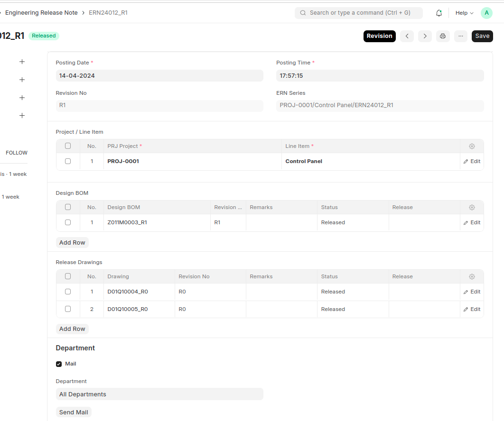Edit the D01Q10005_R0 drawing row
This screenshot has height=421, width=504.
[x=472, y=309]
